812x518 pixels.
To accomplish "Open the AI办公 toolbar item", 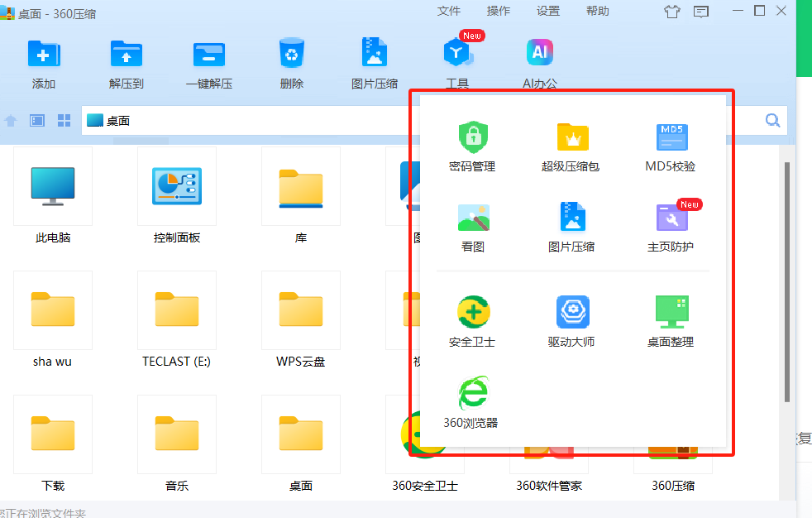I will tap(540, 63).
